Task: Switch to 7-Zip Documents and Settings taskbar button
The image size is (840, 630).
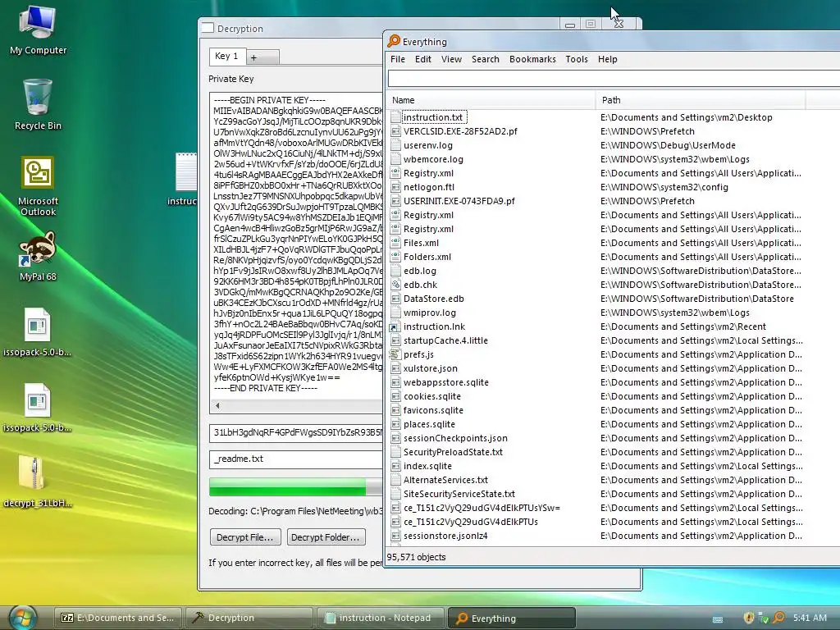Action: point(118,618)
